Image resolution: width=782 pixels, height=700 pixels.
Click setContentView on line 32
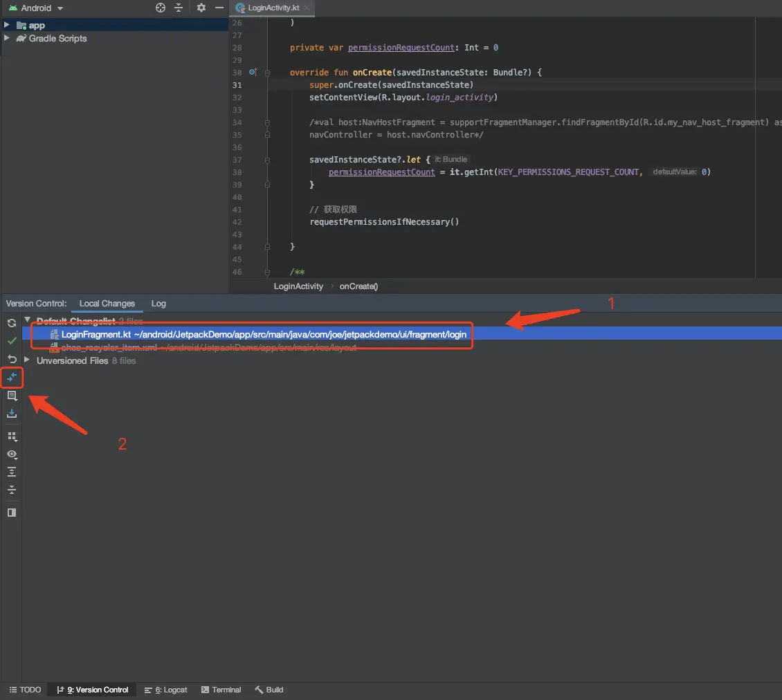343,98
